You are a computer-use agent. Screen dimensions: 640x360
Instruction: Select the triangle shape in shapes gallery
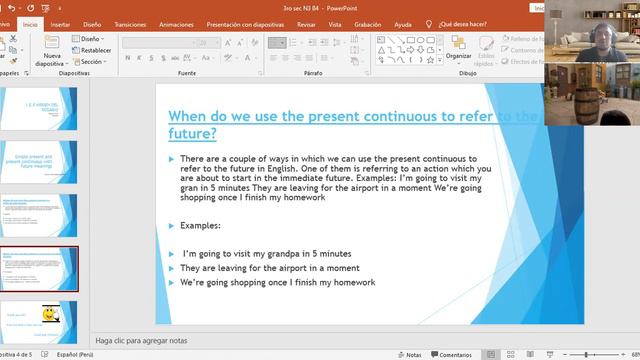click(x=381, y=50)
